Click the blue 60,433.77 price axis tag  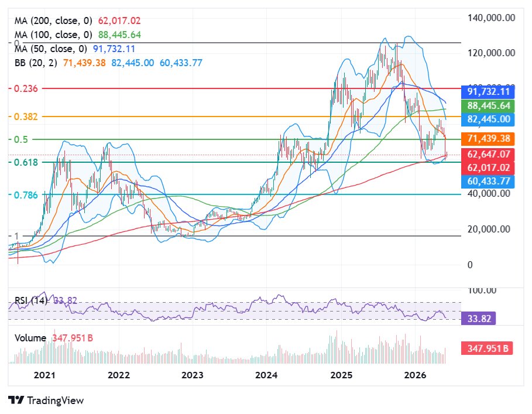(488, 181)
